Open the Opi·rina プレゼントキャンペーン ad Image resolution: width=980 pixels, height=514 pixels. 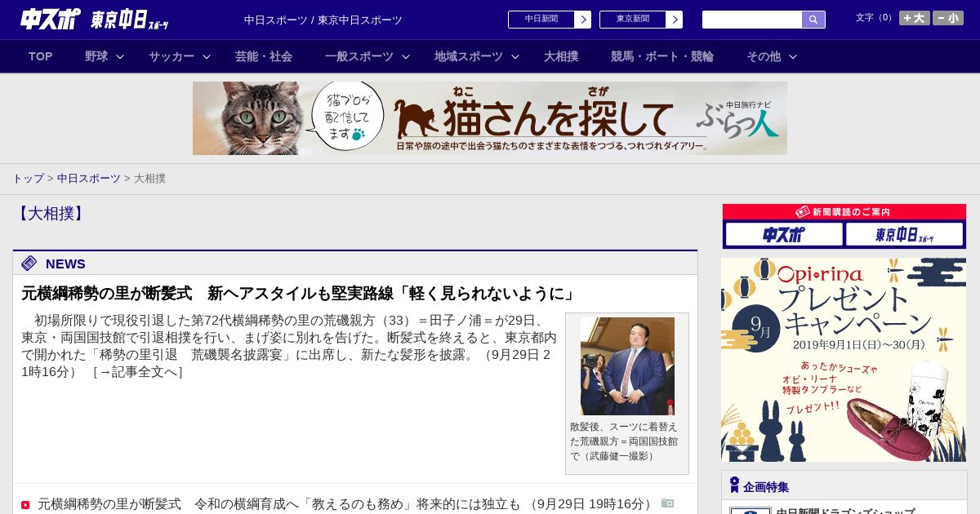click(844, 360)
